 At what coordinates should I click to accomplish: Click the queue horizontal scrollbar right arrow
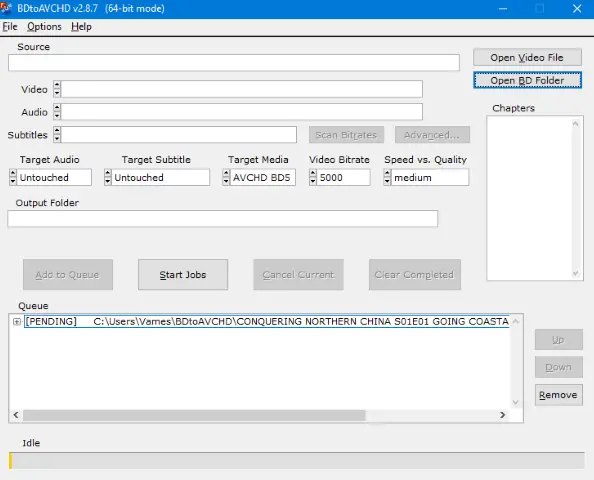(502, 415)
